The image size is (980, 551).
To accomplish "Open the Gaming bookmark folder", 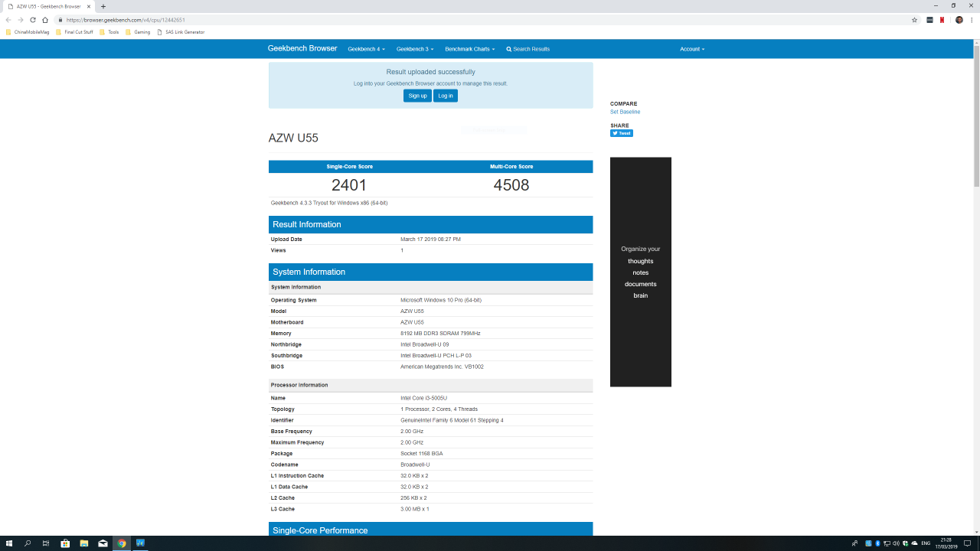I will coord(138,32).
